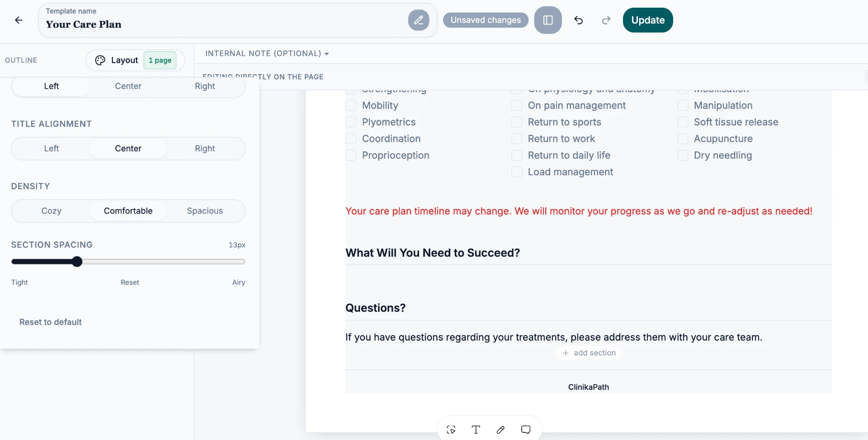Tick On pain management checkbox
The width and height of the screenshot is (868, 440).
point(517,105)
